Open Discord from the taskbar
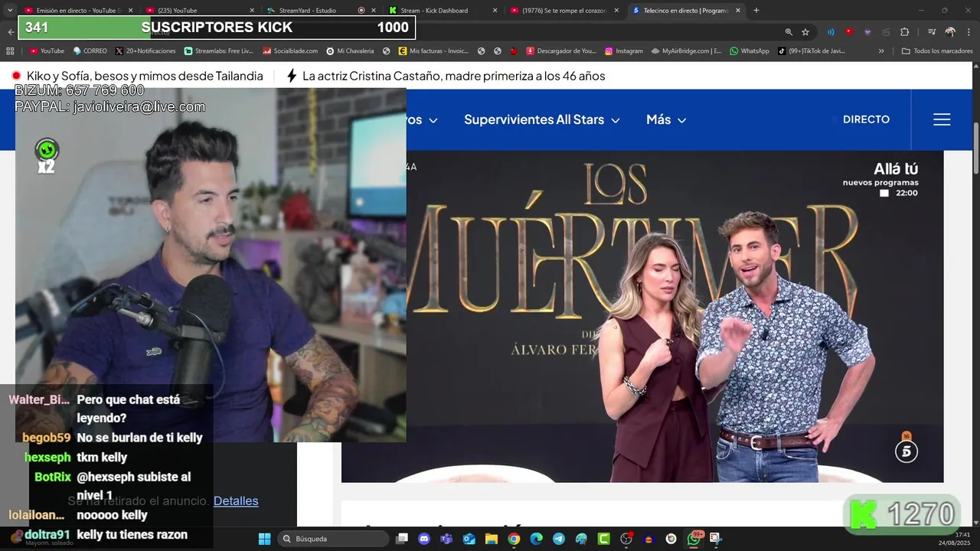This screenshot has height=551, width=980. tap(424, 539)
